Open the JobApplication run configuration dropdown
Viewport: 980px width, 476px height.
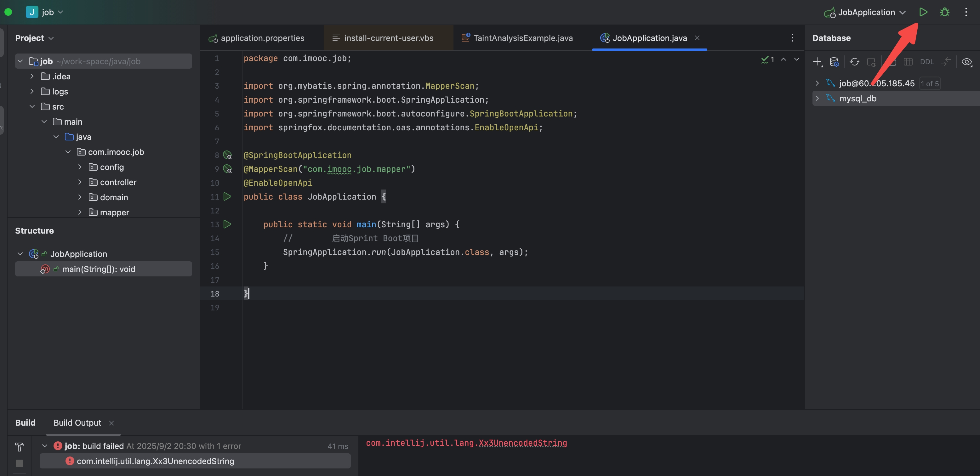click(865, 12)
